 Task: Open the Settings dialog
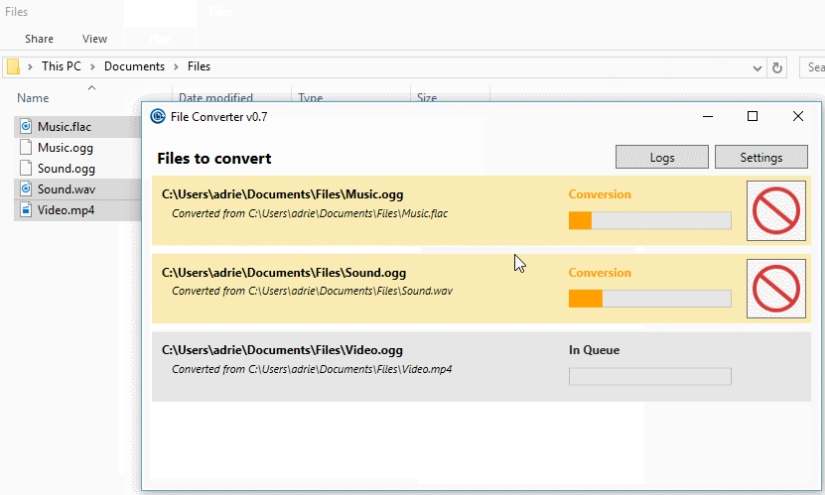click(x=761, y=157)
